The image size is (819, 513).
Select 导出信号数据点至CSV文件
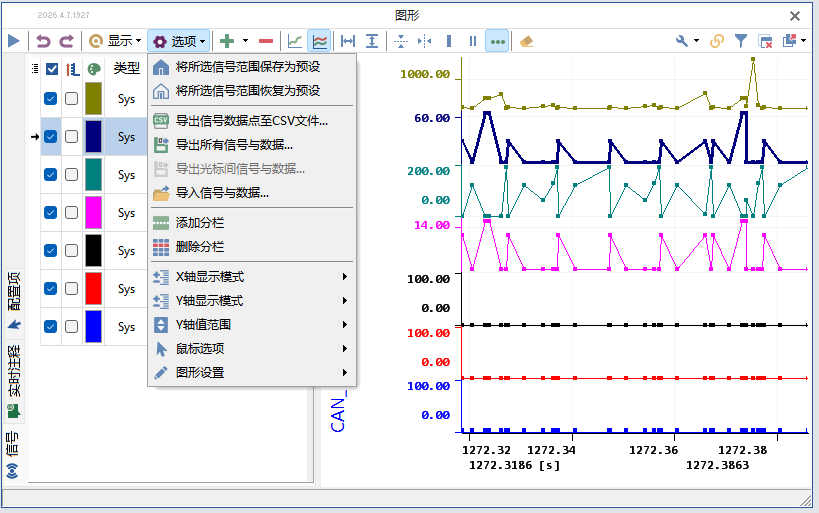[x=252, y=121]
